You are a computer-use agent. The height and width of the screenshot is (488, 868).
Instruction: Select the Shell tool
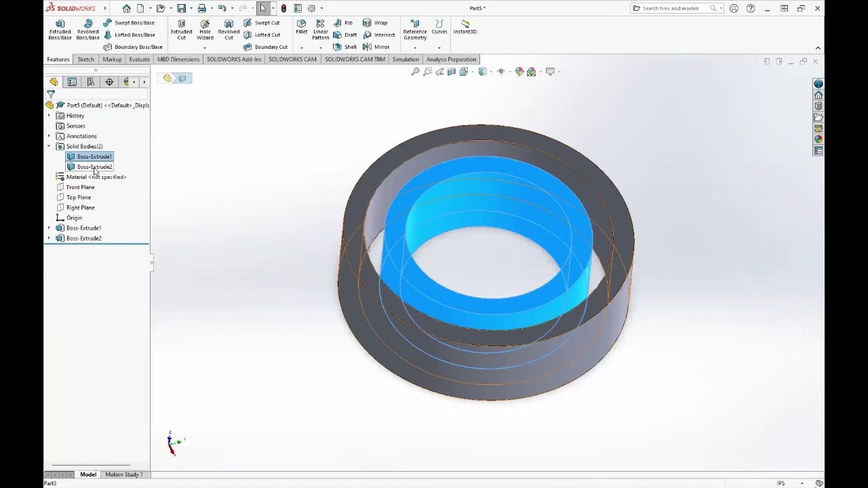coord(344,47)
